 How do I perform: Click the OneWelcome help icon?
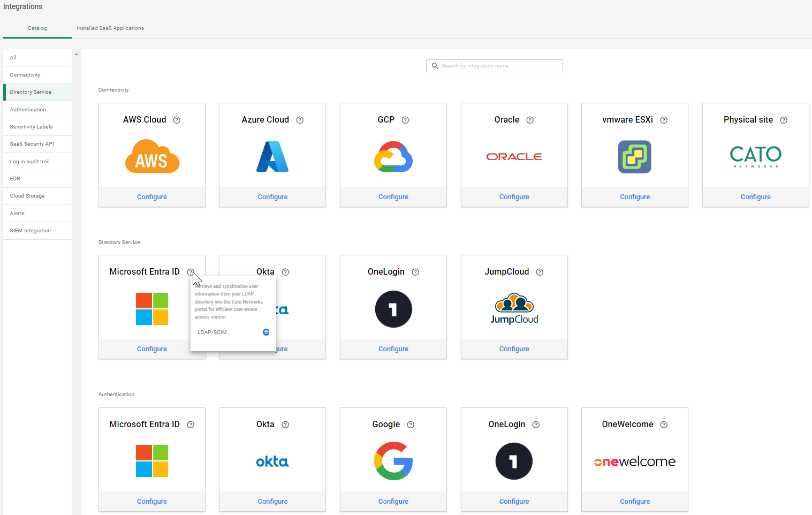point(664,425)
